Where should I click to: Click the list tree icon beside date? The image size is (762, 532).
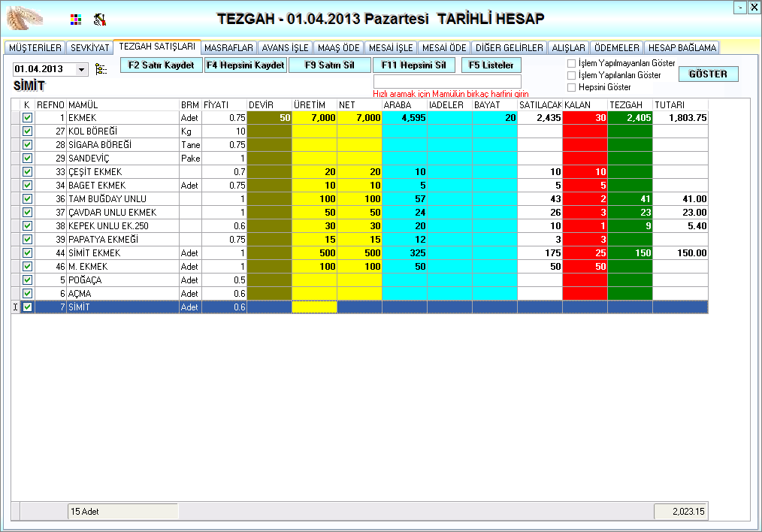(x=101, y=69)
